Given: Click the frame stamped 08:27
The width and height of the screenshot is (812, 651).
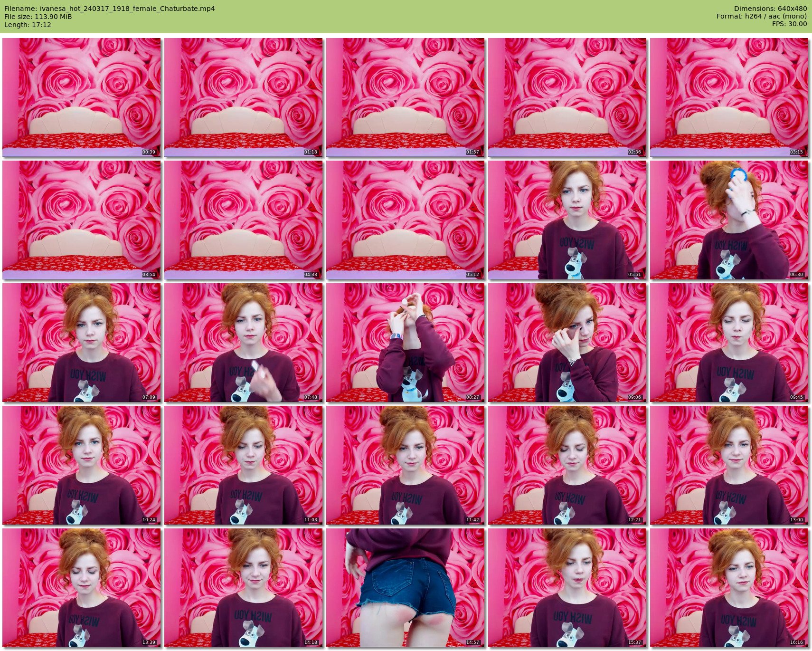Looking at the screenshot, I should (x=406, y=343).
